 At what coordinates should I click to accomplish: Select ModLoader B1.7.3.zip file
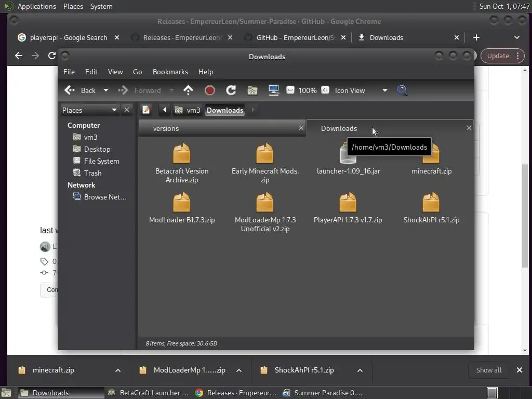(x=182, y=208)
